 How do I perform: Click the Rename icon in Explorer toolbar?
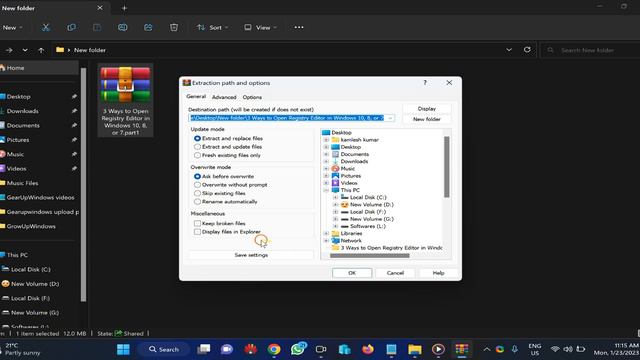122,27
